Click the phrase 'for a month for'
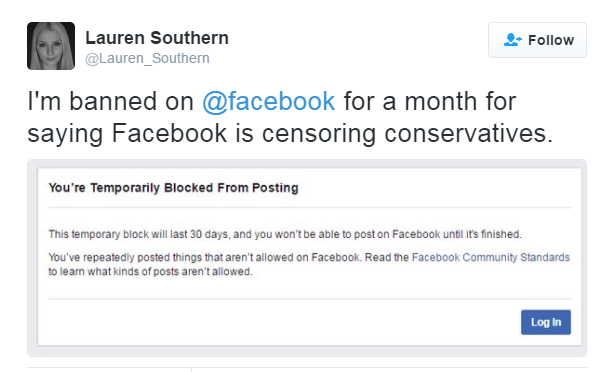 tap(430, 101)
